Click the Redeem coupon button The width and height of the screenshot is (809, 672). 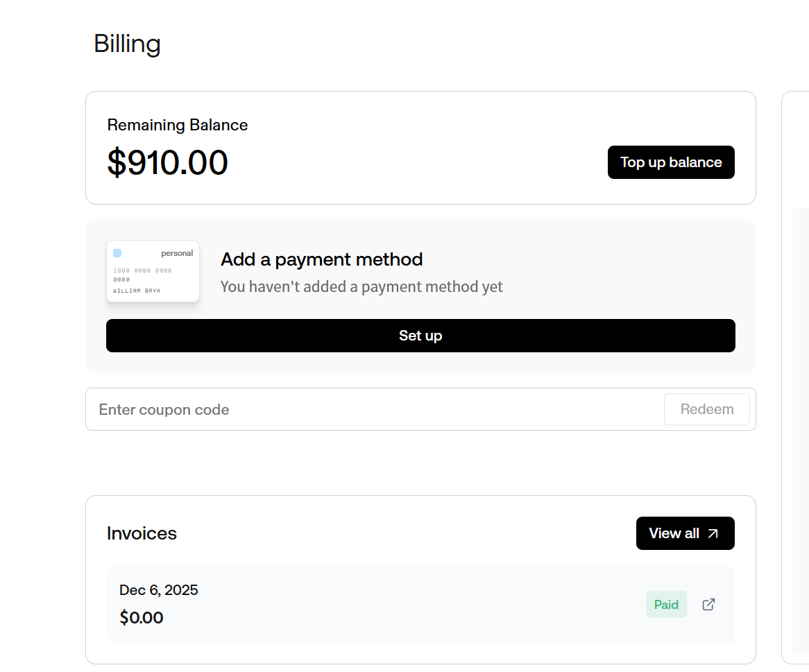pyautogui.click(x=706, y=409)
